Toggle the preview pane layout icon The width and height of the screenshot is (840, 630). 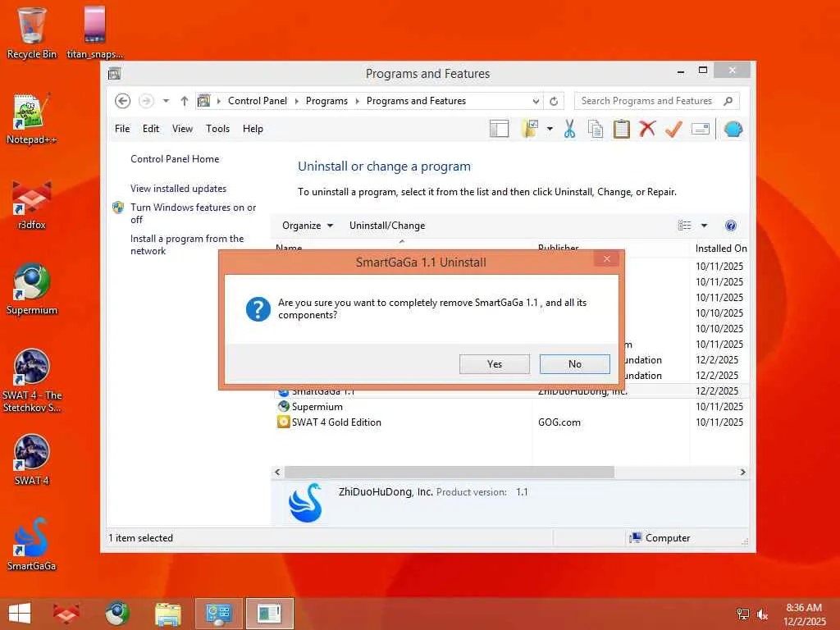coord(499,129)
